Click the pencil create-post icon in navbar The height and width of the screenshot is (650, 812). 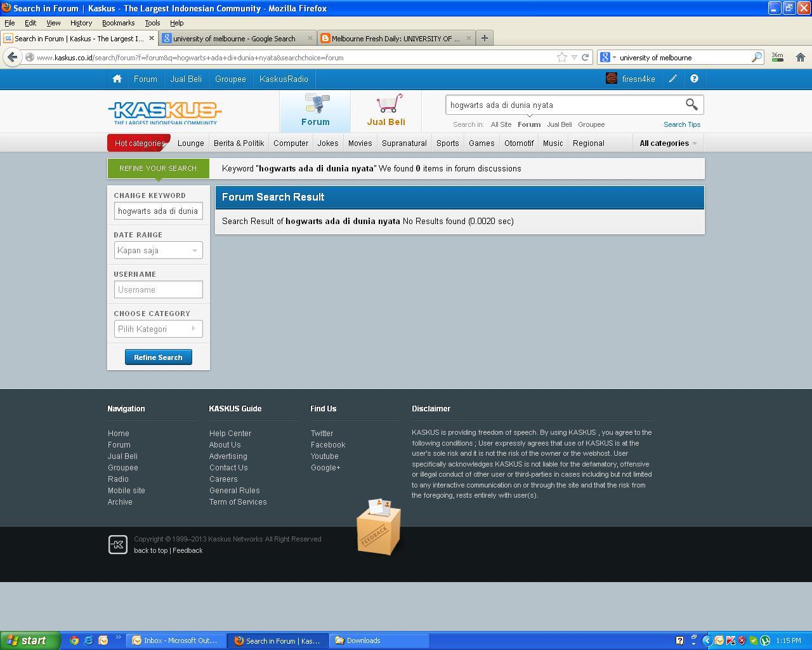coord(672,79)
